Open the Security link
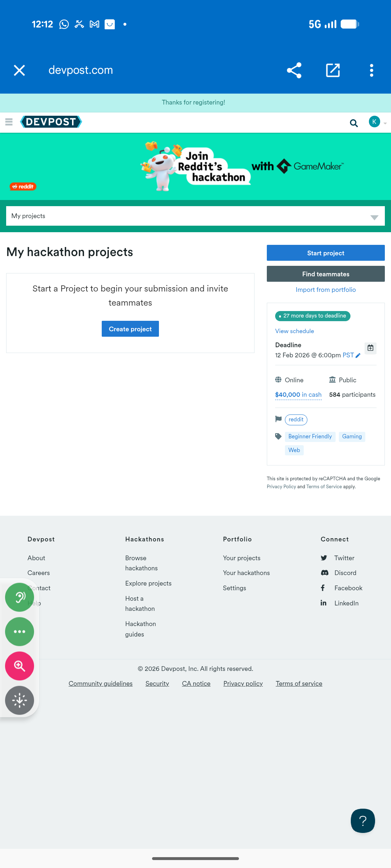391x868 pixels. coord(157,684)
